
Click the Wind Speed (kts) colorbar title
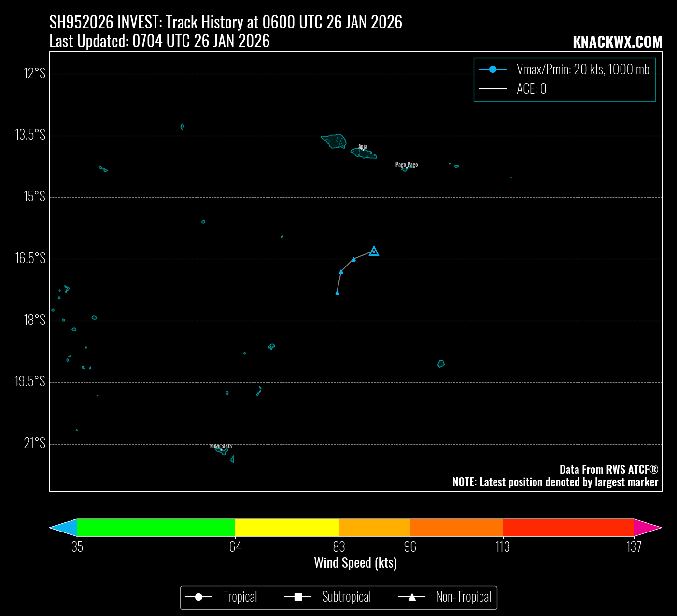(355, 563)
